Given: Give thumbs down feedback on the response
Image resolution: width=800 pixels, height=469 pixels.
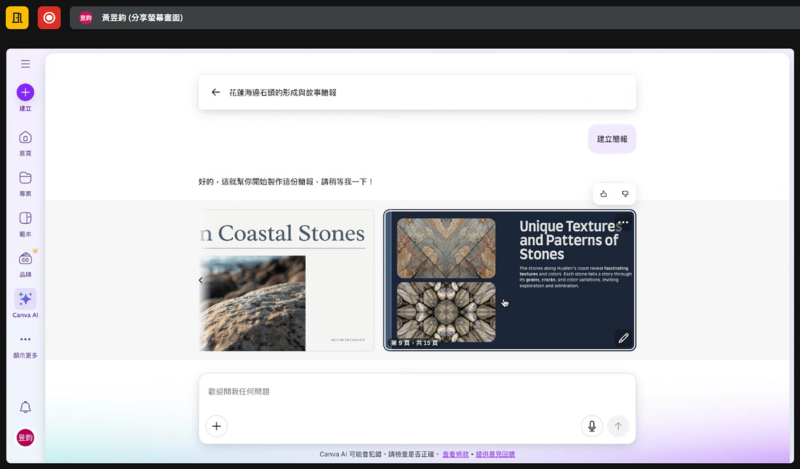Looking at the screenshot, I should [x=625, y=194].
